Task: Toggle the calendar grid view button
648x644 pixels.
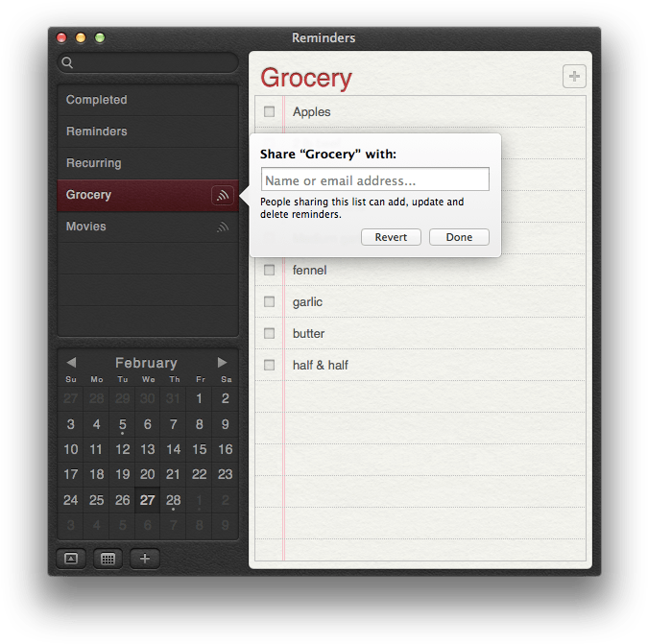Action: (x=108, y=559)
